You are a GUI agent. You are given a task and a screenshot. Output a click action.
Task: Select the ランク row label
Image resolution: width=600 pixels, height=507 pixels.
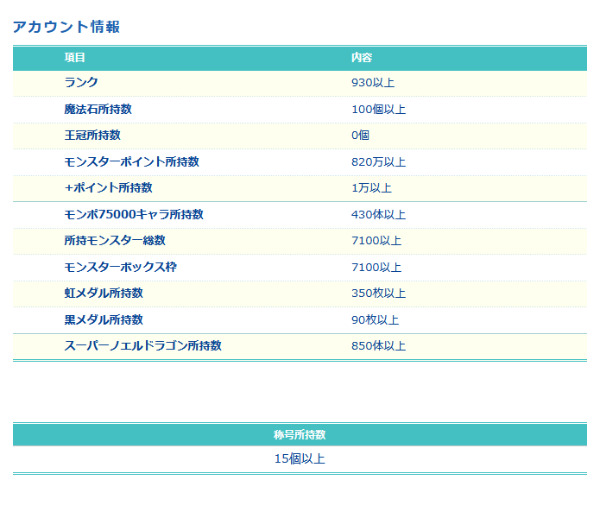click(81, 83)
